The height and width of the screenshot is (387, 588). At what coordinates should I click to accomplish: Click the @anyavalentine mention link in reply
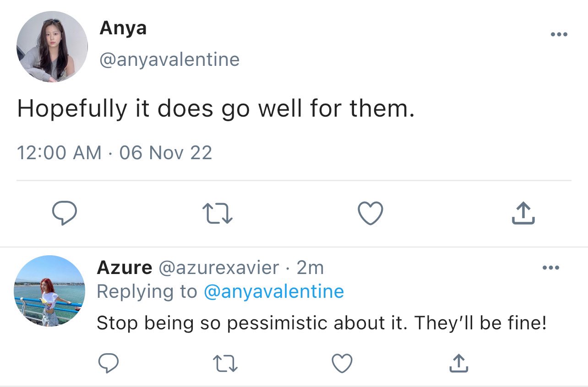[273, 291]
